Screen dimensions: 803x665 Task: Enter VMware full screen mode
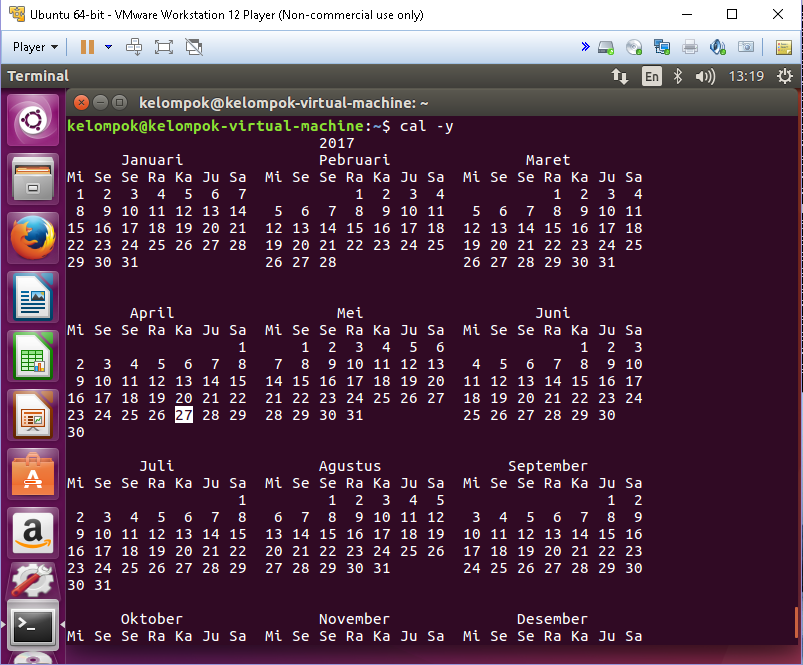[x=164, y=47]
